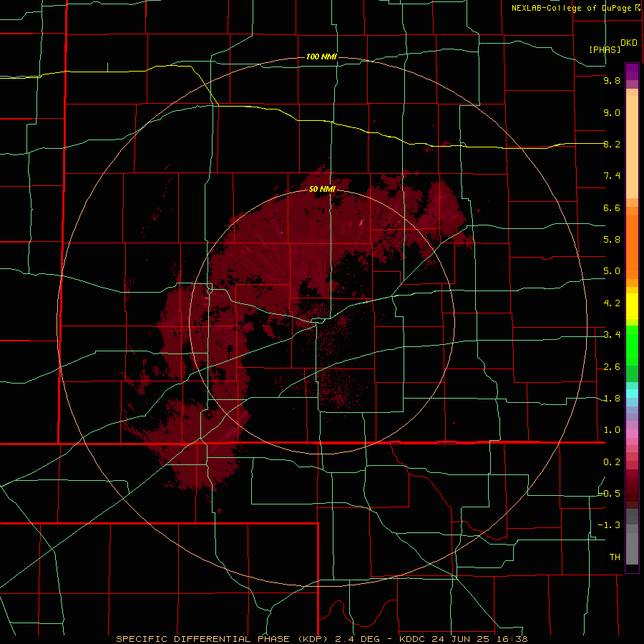
Task: Click the pink segment of the color bar
Action: 632,434
